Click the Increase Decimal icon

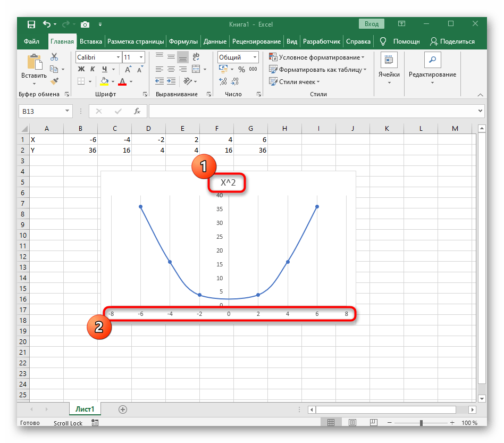coord(223,81)
